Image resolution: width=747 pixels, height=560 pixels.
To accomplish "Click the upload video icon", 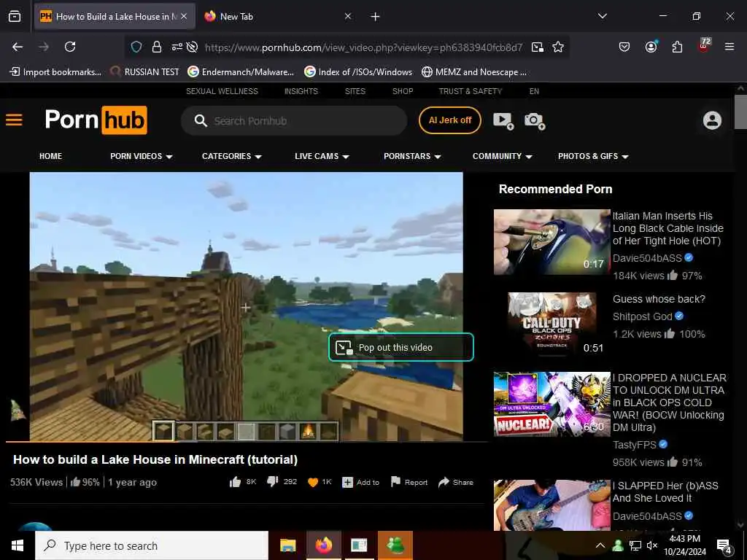I will [x=503, y=120].
